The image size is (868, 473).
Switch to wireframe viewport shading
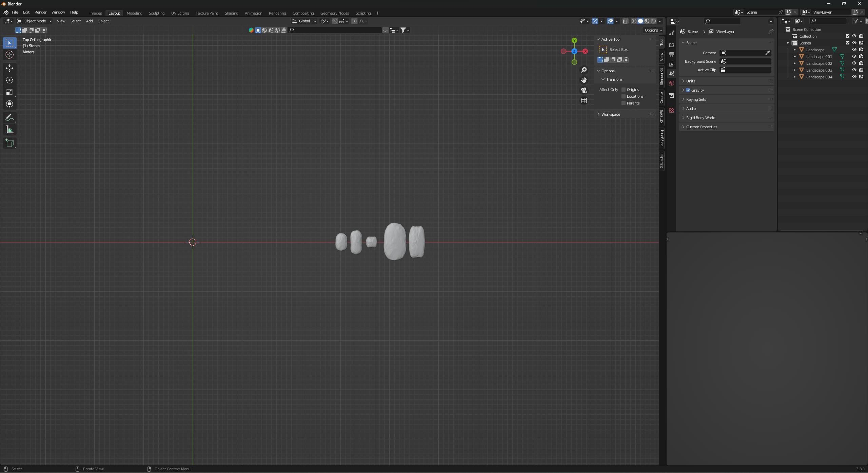pyautogui.click(x=634, y=21)
